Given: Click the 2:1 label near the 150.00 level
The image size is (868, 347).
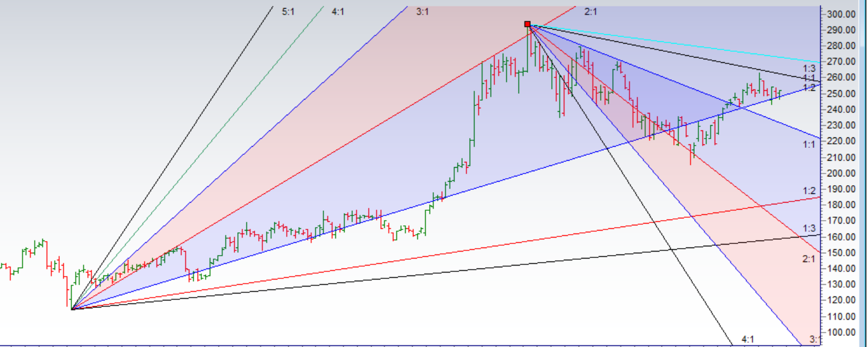Looking at the screenshot, I should 809,259.
